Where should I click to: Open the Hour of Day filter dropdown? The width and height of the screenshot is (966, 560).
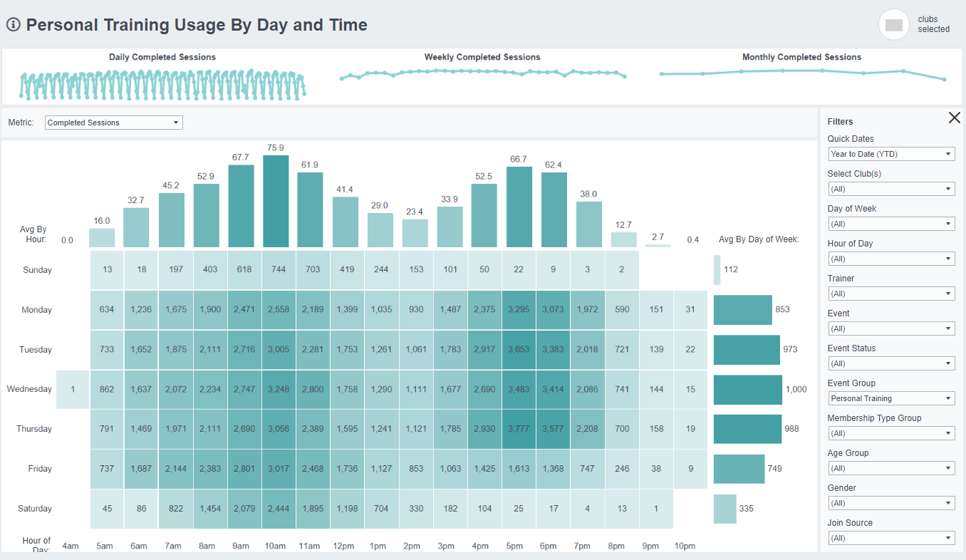click(891, 258)
